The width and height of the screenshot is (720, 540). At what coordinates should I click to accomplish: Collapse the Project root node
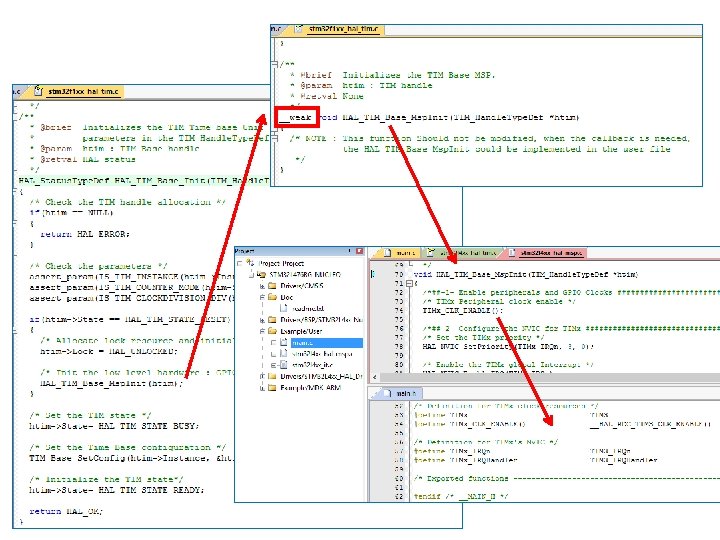239,264
